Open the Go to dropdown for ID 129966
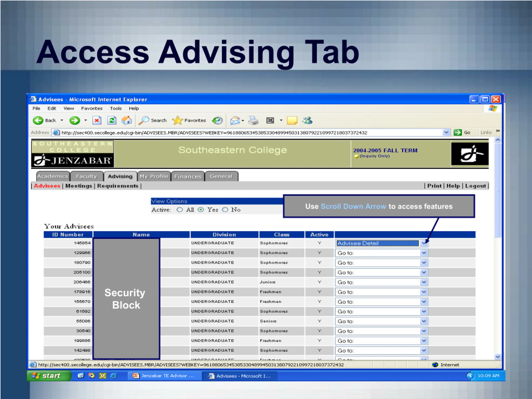 (x=424, y=253)
